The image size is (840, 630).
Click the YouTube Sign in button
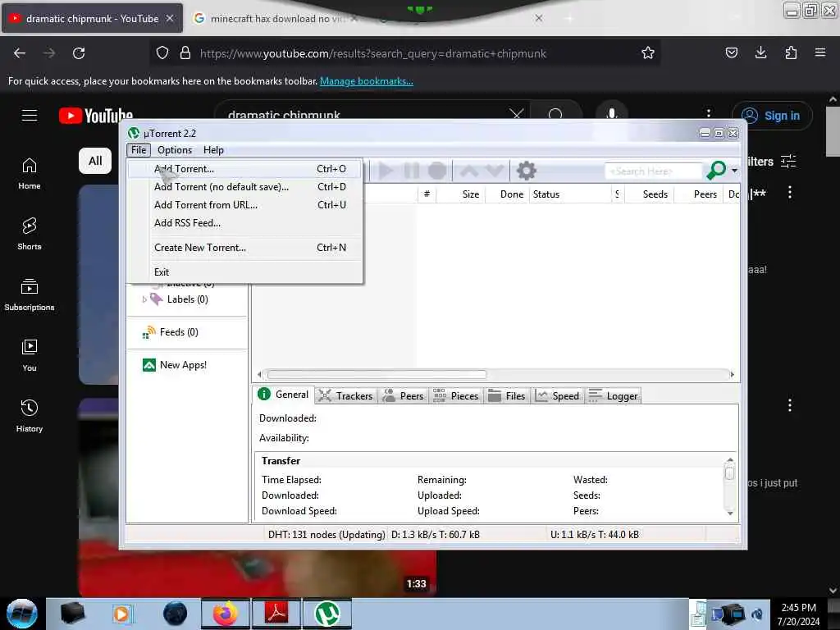(x=772, y=116)
